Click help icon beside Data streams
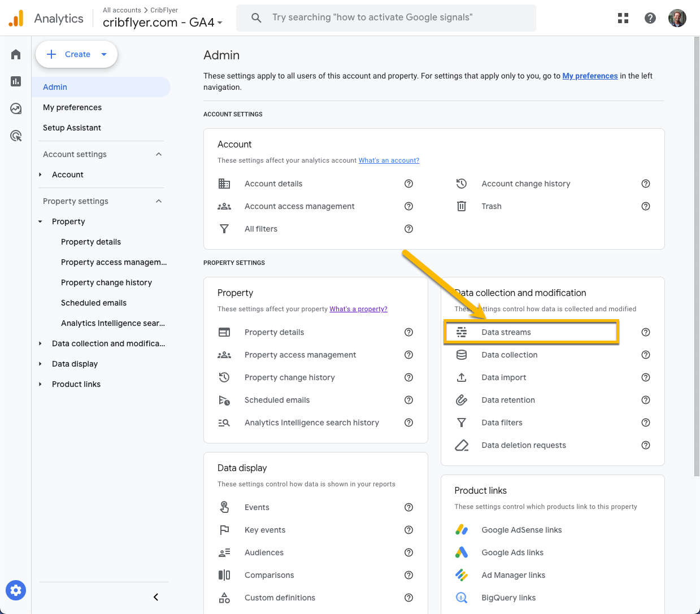Screen dimensions: 700x614 tap(646, 332)
